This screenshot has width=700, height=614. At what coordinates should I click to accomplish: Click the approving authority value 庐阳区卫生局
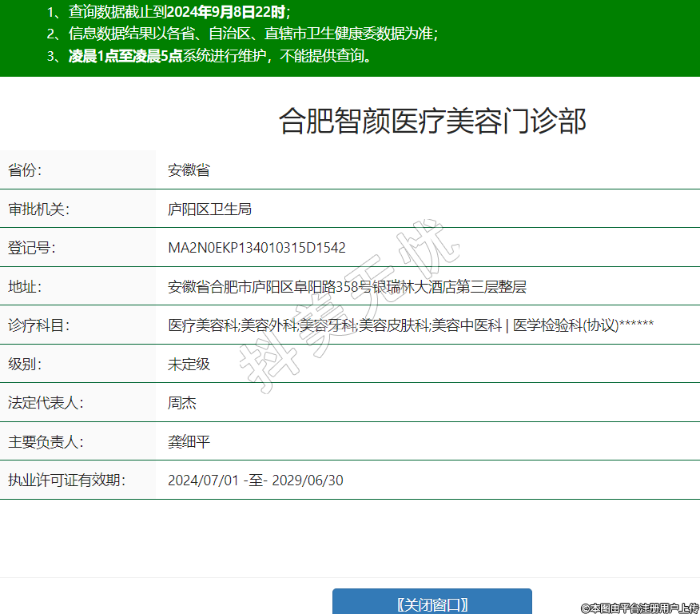[x=209, y=209]
